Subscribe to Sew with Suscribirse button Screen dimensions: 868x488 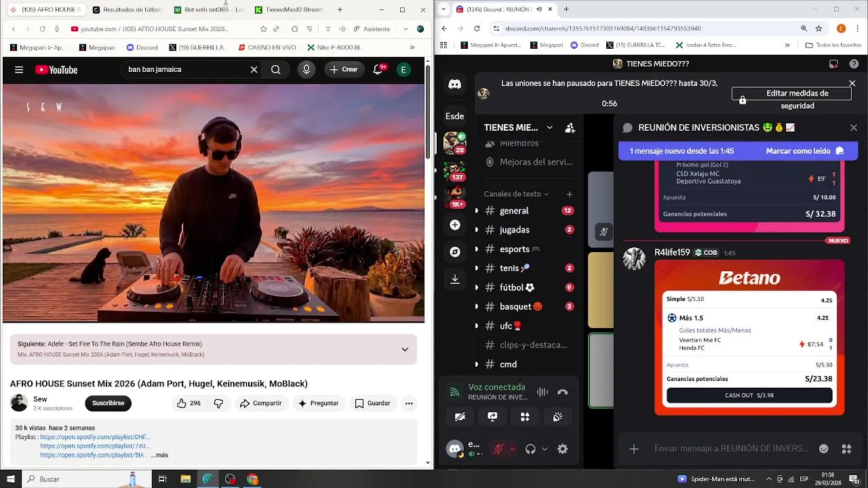point(108,403)
